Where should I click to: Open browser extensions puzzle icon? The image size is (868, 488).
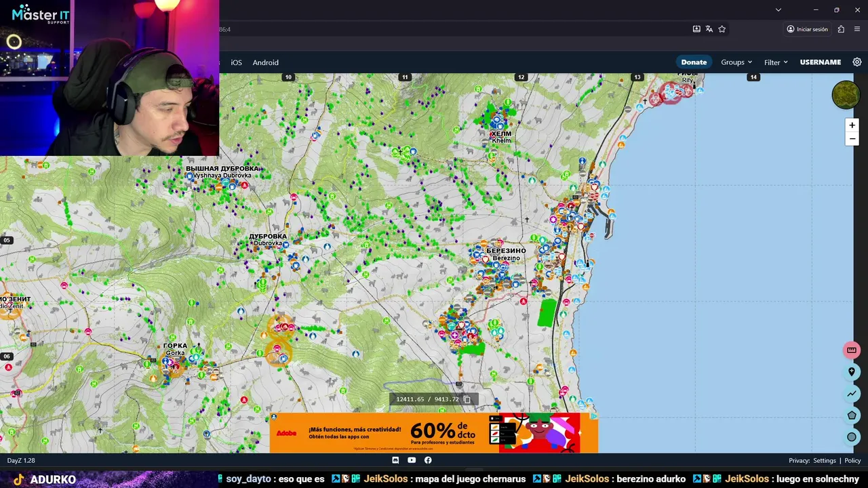[841, 29]
